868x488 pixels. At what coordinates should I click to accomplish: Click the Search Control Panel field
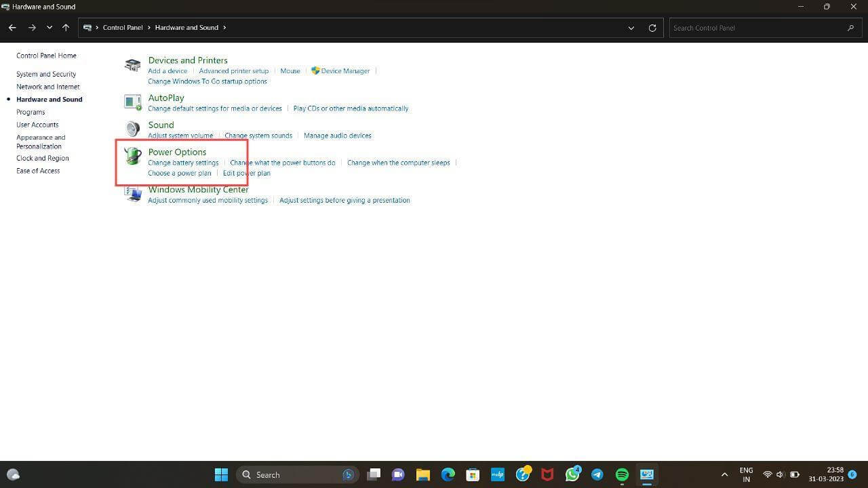(x=765, y=28)
